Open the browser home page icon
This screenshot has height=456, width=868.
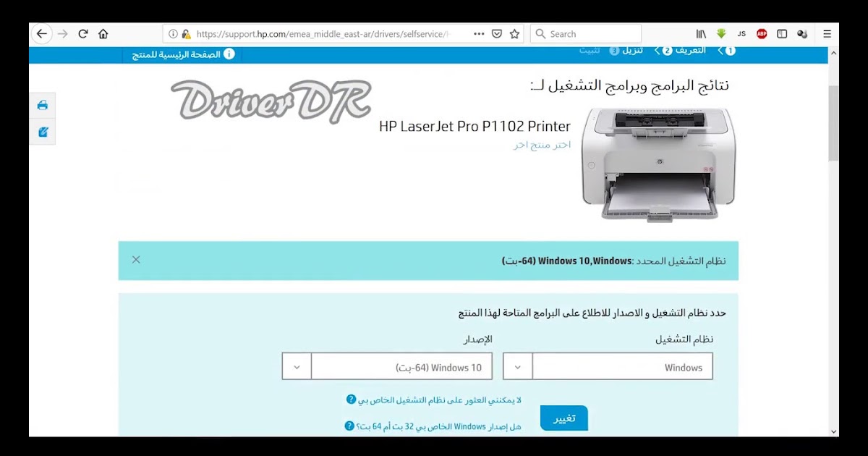tap(103, 34)
